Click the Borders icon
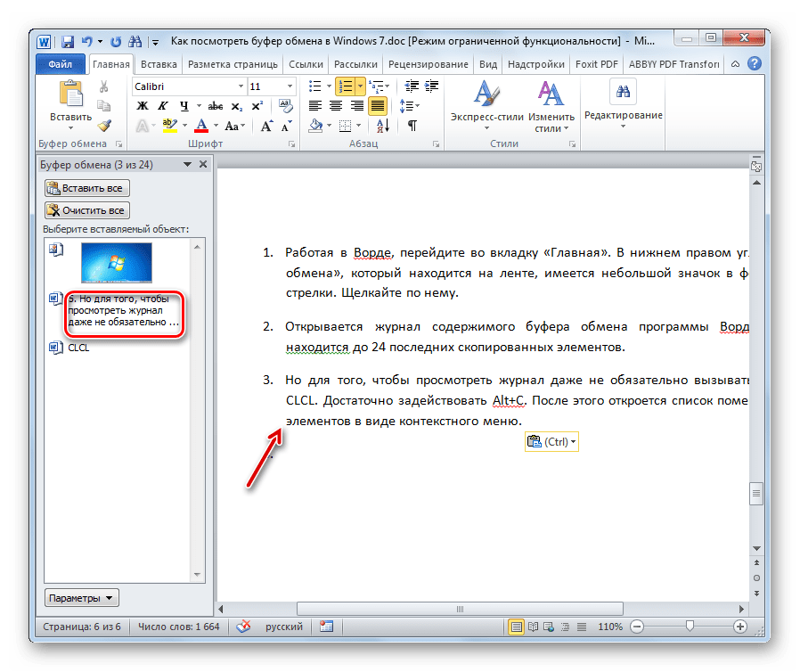Image resolution: width=800 pixels, height=672 pixels. (346, 126)
